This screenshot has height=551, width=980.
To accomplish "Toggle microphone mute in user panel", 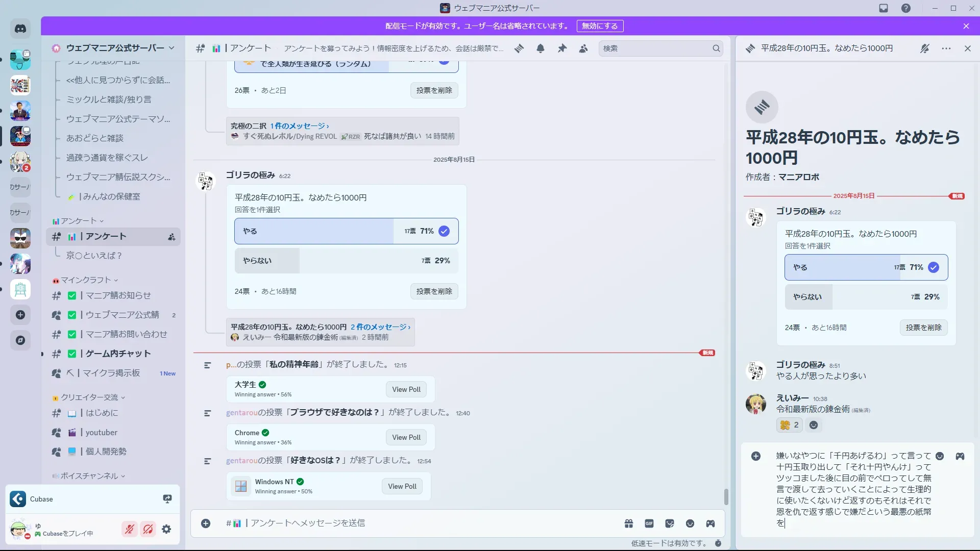I will coord(130,530).
